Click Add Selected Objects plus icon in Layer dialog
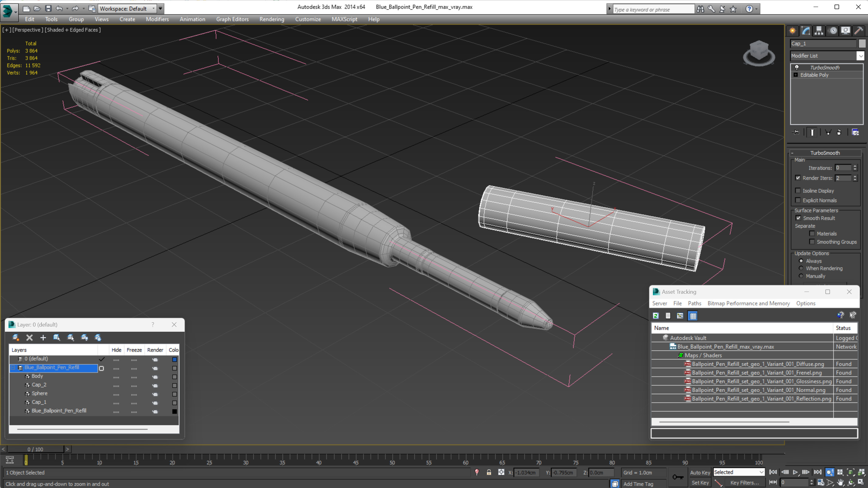The width and height of the screenshot is (868, 488). [43, 337]
